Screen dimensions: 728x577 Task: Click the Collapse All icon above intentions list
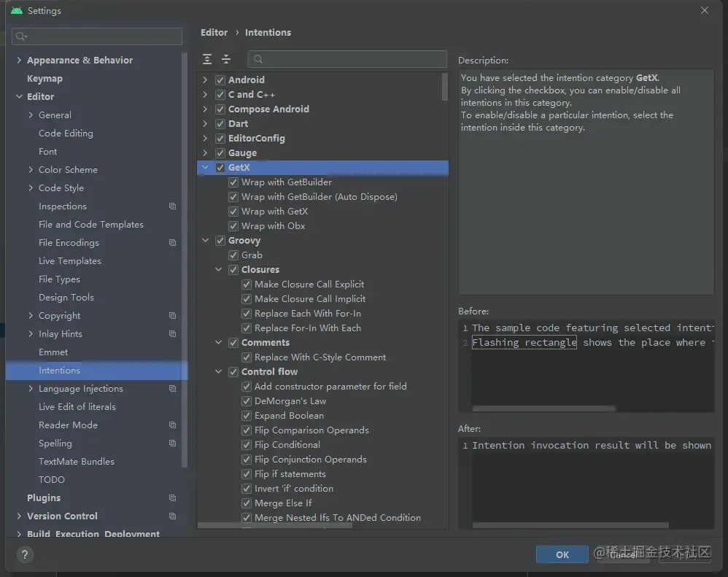226,59
